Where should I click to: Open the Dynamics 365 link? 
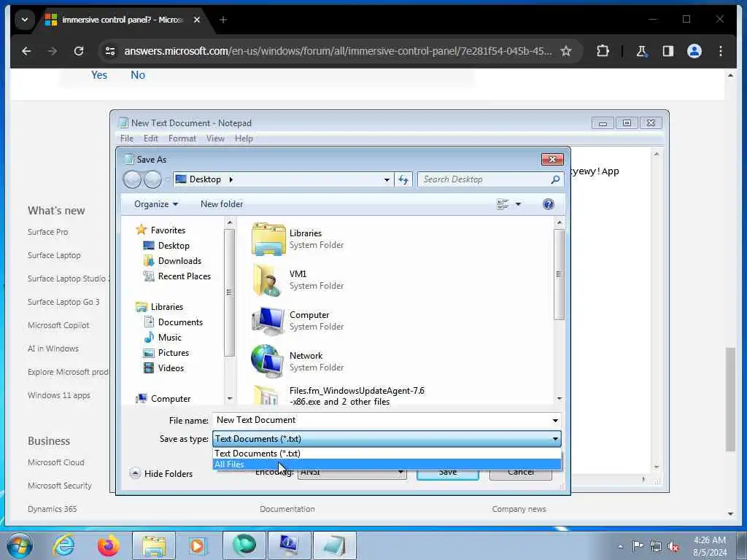52,508
